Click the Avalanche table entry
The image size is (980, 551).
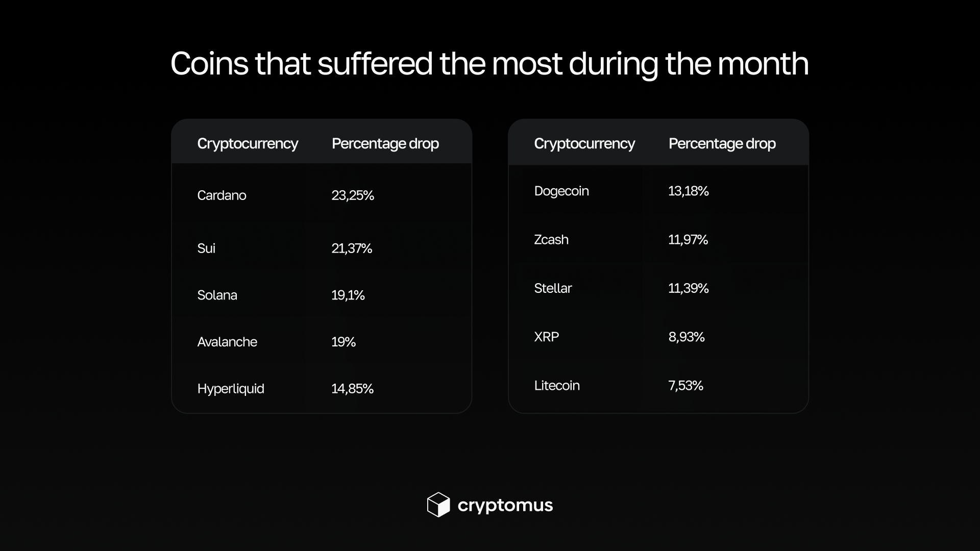pos(227,342)
